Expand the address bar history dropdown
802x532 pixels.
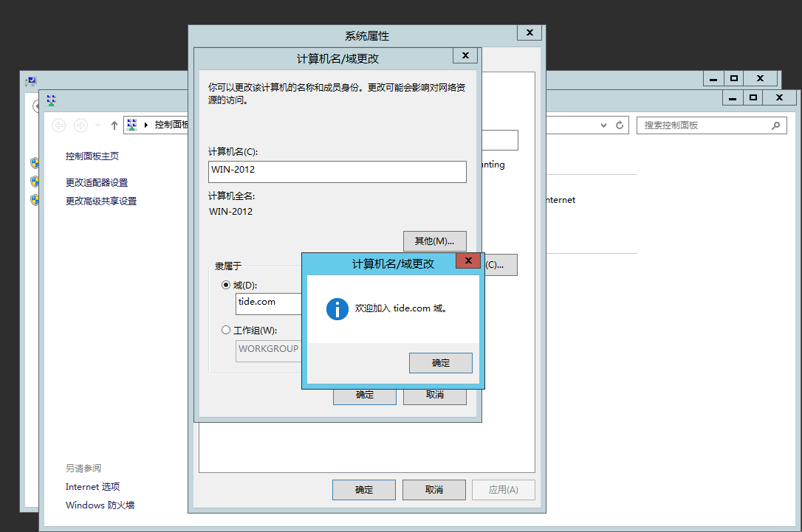[x=603, y=125]
